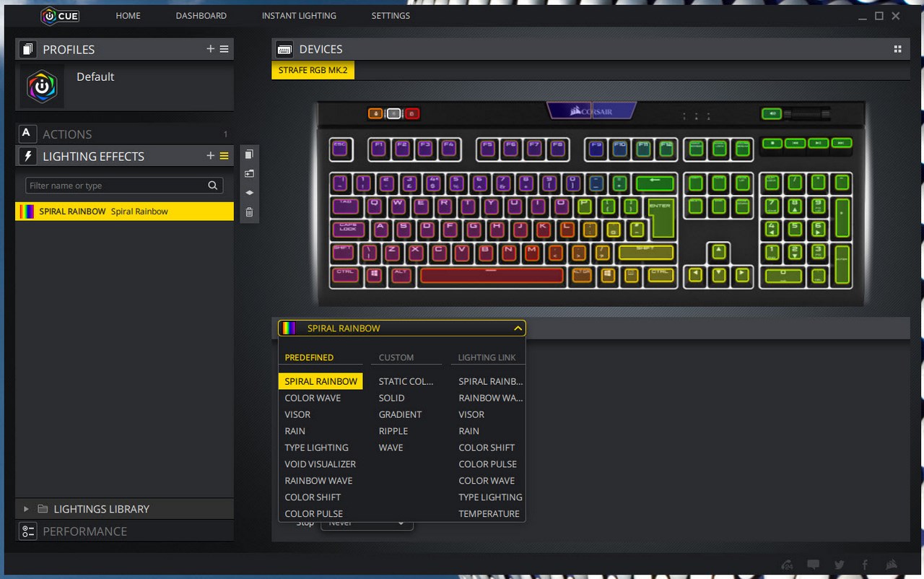This screenshot has width=924, height=579.
Task: Click the media stop key on keyboard preview
Action: 772,143
